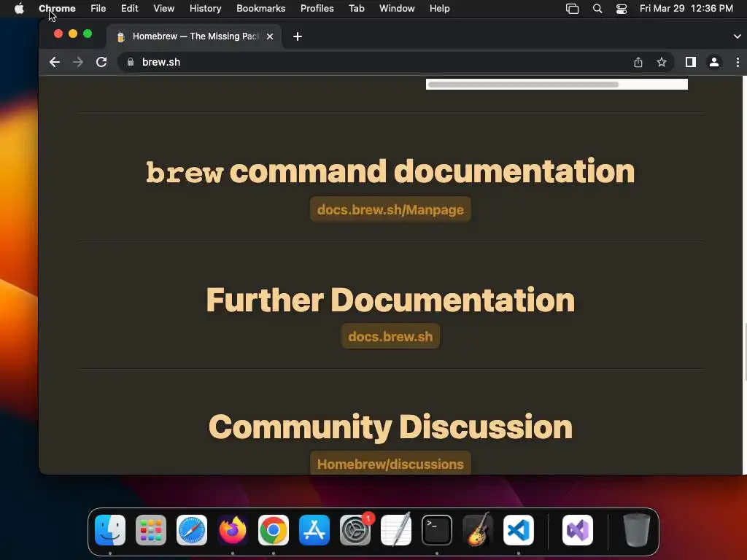The image size is (747, 560).
Task: Open Visual Studio Code from the Dock
Action: [x=519, y=530]
